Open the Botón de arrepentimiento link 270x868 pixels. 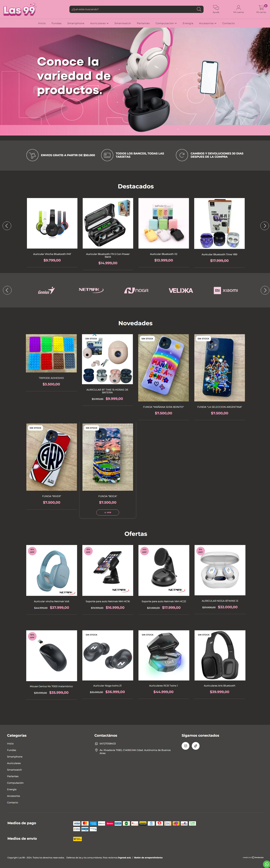click(x=148, y=857)
